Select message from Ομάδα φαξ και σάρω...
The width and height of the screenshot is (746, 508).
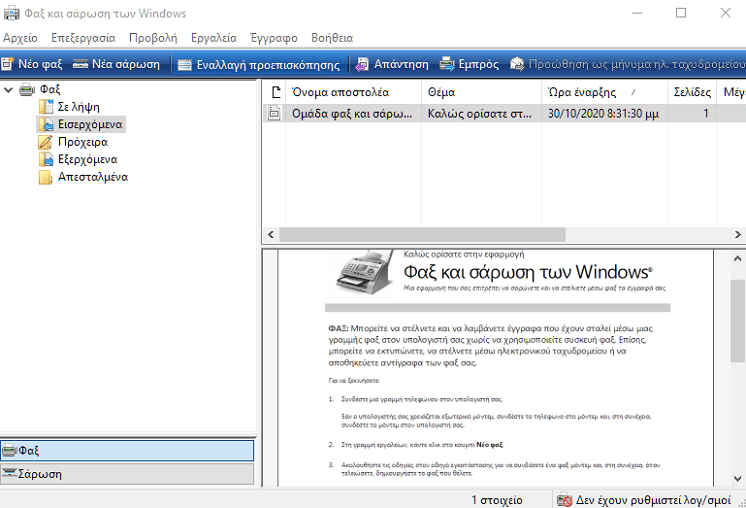point(352,114)
